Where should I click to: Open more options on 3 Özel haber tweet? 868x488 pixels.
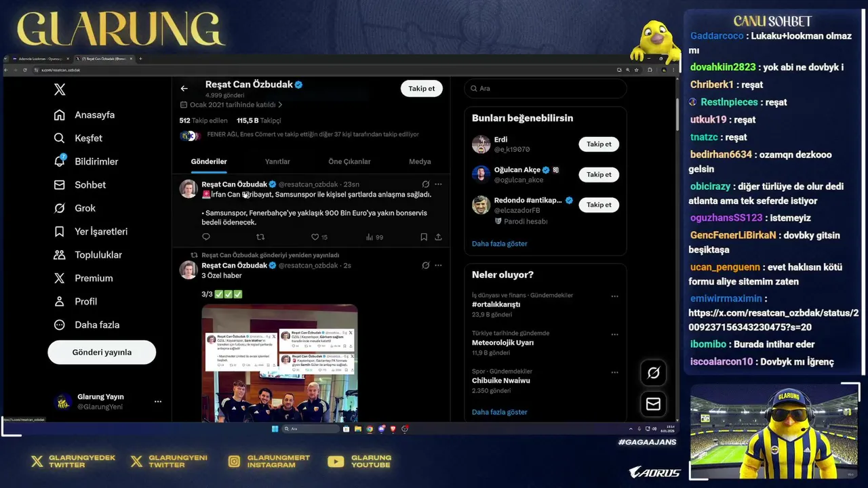438,266
